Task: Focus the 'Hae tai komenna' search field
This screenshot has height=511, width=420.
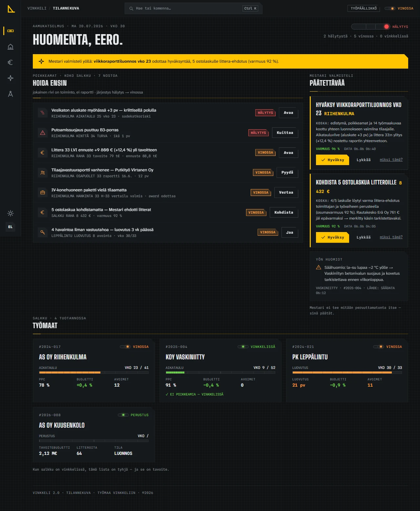Action: tap(193, 9)
